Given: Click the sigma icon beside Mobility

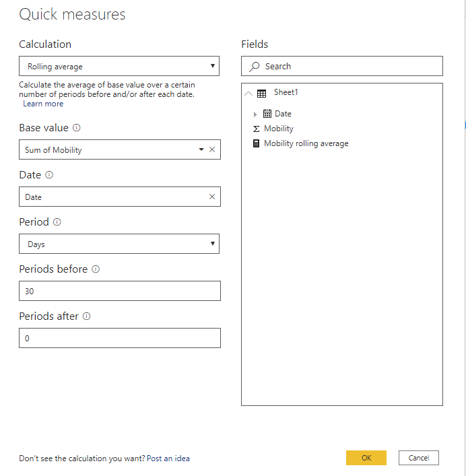Looking at the screenshot, I should coord(256,129).
